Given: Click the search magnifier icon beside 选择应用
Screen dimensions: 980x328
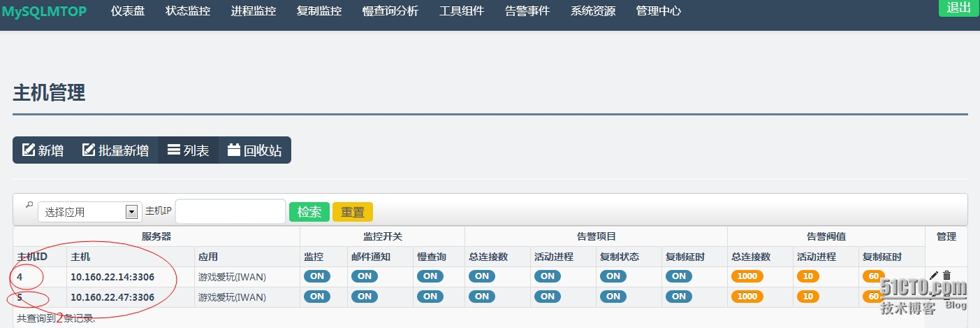Looking at the screenshot, I should point(29,205).
